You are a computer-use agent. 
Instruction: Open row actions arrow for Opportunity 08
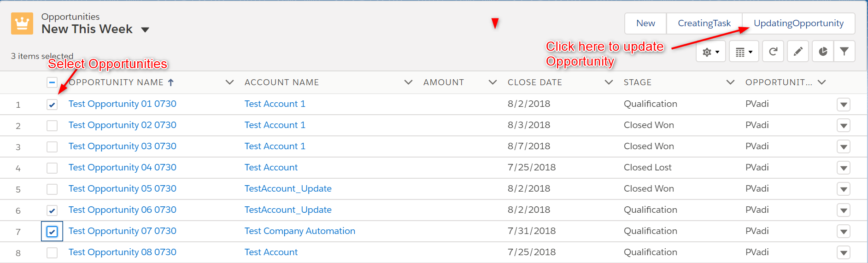(844, 253)
